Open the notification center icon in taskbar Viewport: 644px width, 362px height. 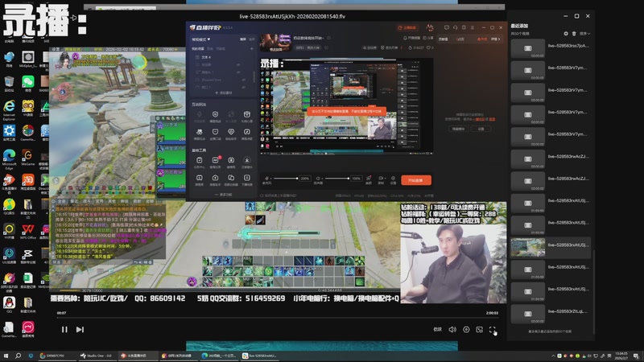tap(636, 356)
